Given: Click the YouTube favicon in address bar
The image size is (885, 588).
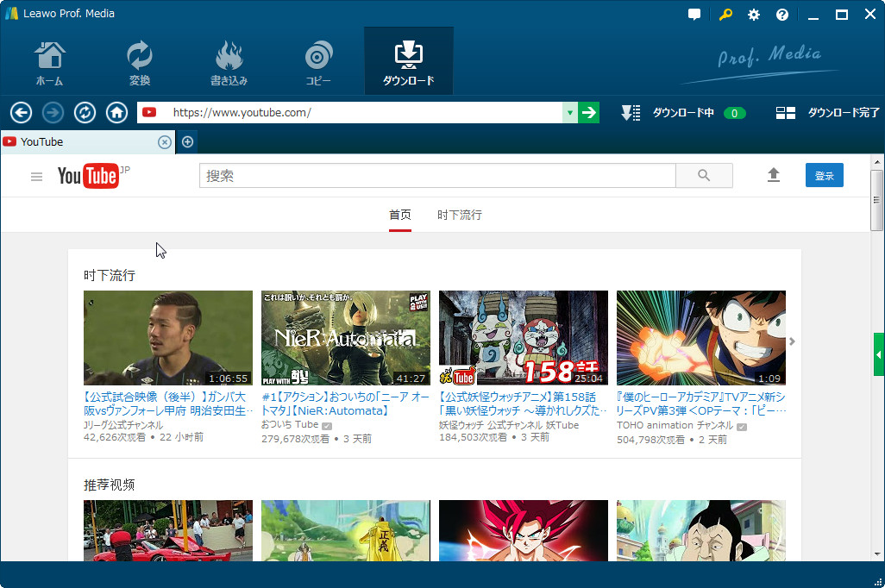Looking at the screenshot, I should pyautogui.click(x=149, y=112).
